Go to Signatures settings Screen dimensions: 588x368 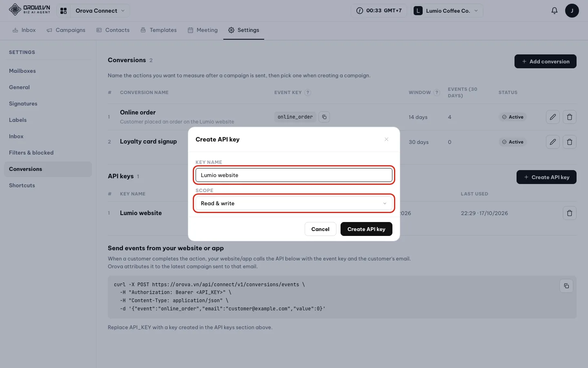[x=48, y=104]
